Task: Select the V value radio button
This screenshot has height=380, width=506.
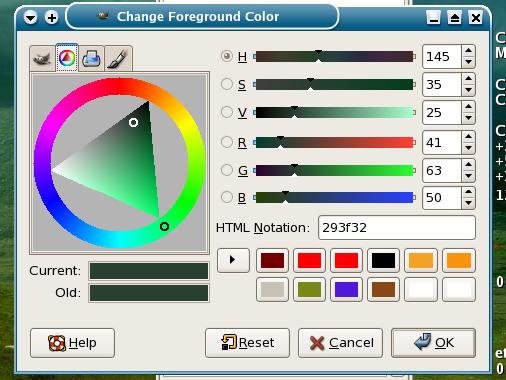Action: (x=227, y=112)
